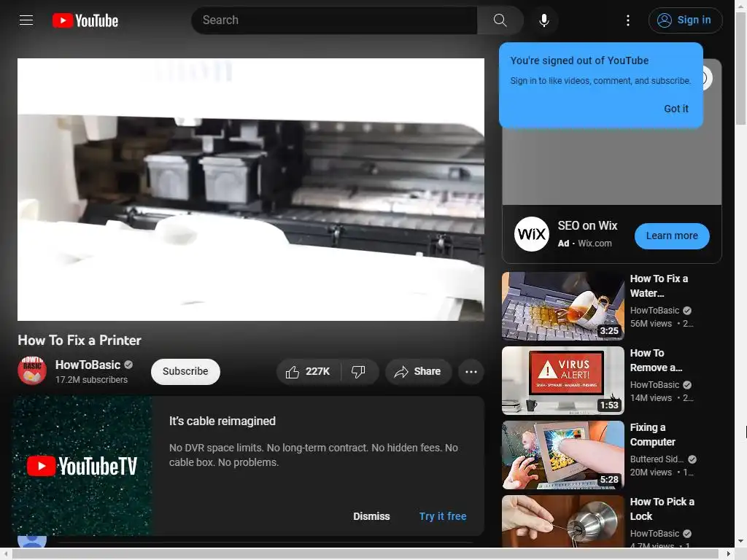This screenshot has height=560, width=747.
Task: Click the video player
Action: pyautogui.click(x=251, y=190)
